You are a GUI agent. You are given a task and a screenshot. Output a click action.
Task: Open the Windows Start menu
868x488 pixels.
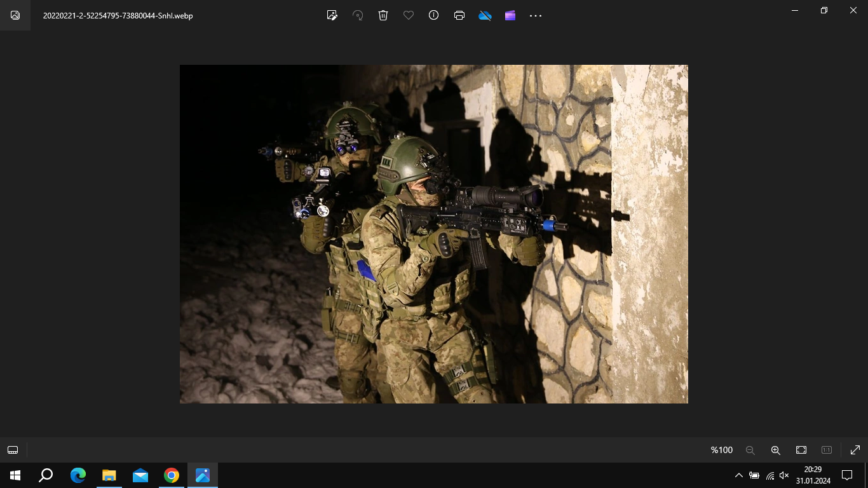pyautogui.click(x=15, y=475)
